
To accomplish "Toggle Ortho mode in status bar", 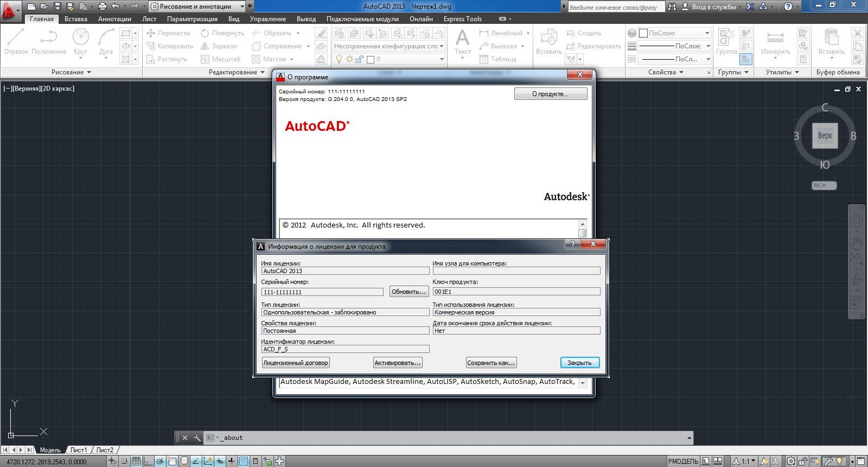I will [x=148, y=461].
